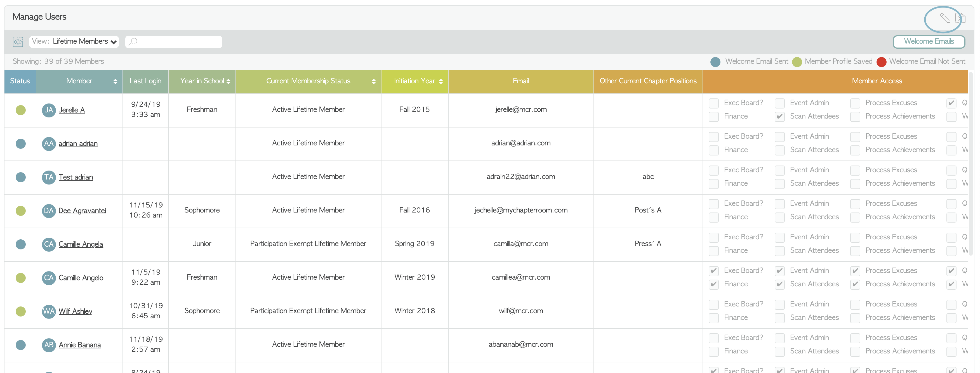
Task: Click the Member column header
Action: [79, 81]
